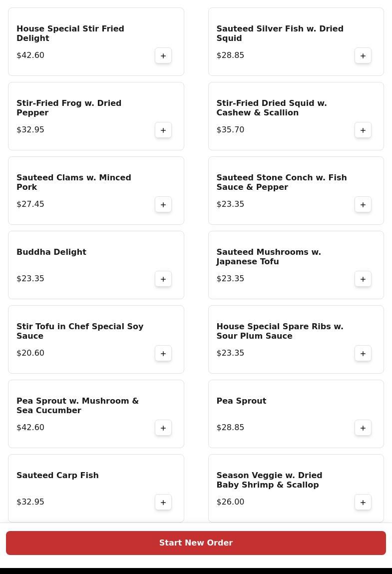The image size is (392, 574).
Task: Add House Special Stir Fried Delight to order
Action: coord(163,55)
